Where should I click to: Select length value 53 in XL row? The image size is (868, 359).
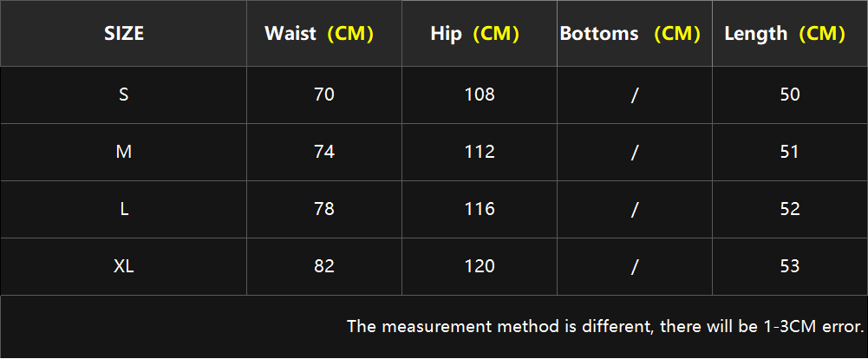click(x=790, y=266)
